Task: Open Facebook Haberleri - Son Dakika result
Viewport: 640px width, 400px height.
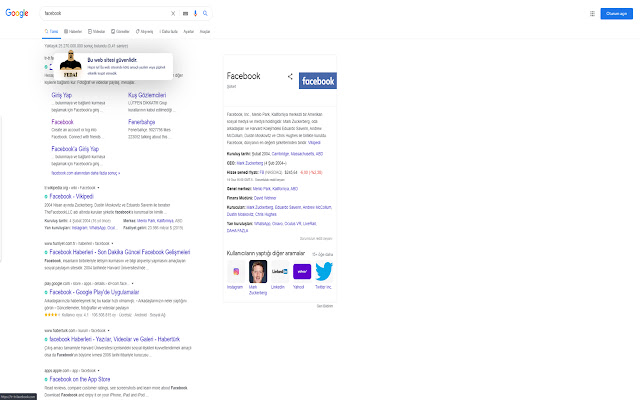Action: [120, 252]
